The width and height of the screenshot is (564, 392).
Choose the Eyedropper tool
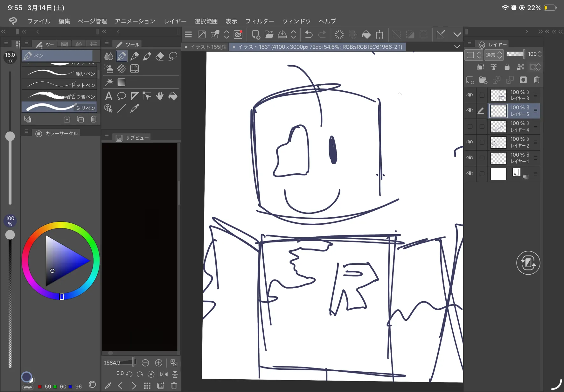(135, 108)
